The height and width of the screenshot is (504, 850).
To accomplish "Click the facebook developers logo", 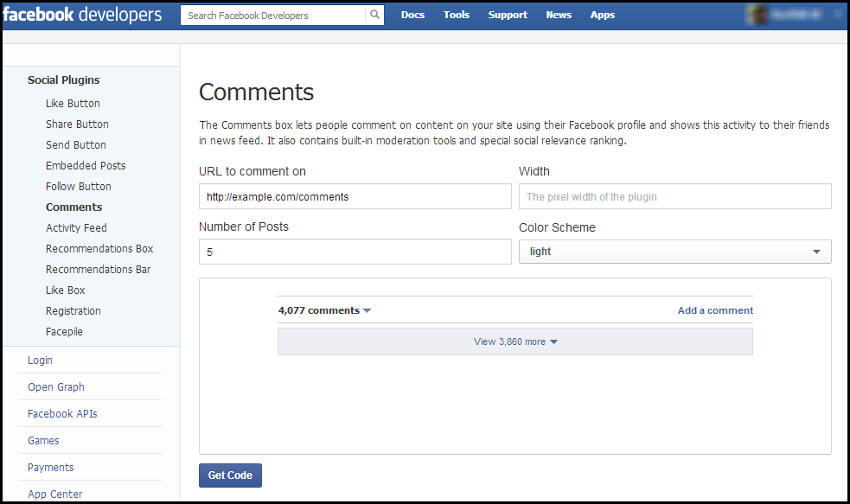I will coord(82,14).
